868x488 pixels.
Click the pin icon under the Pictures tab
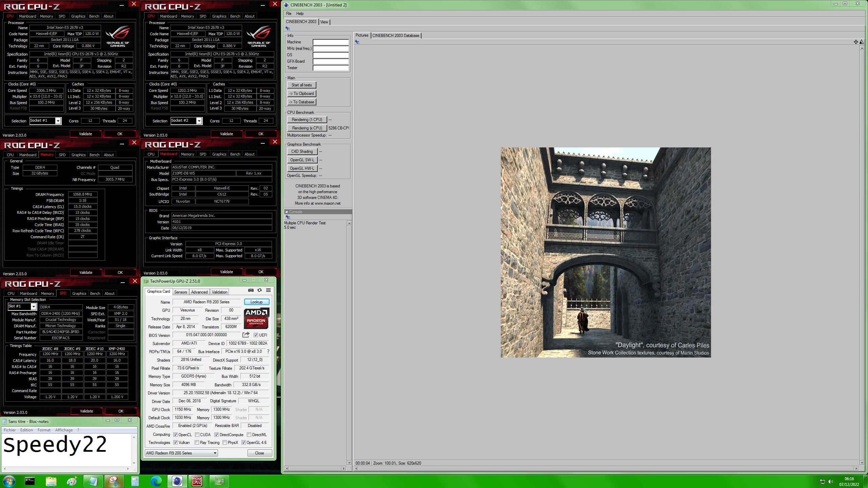coord(357,42)
